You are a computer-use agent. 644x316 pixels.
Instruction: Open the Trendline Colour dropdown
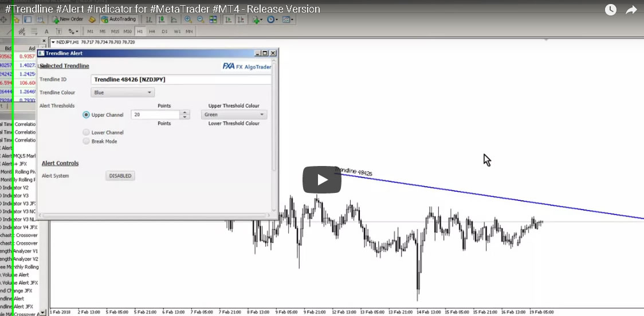click(x=123, y=93)
